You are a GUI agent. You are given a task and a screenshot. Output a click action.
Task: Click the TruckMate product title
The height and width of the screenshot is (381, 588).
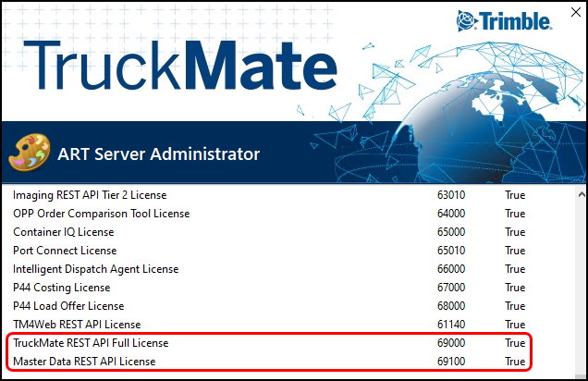coord(181,66)
